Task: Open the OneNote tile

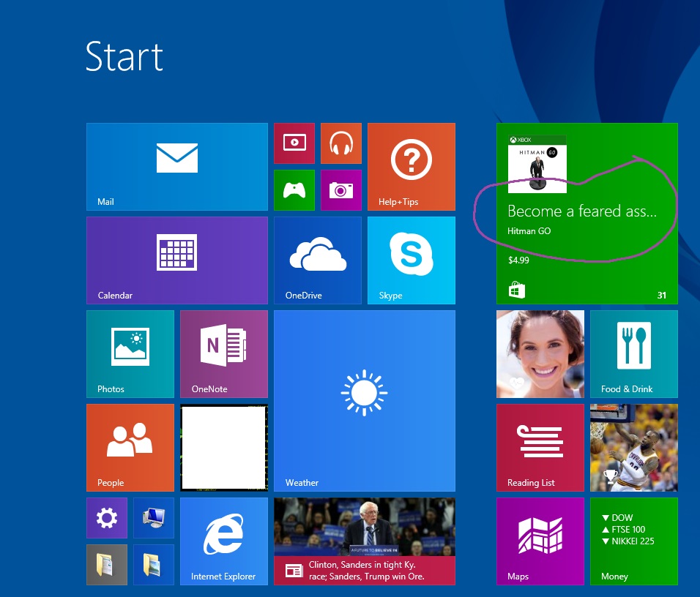Action: tap(223, 354)
